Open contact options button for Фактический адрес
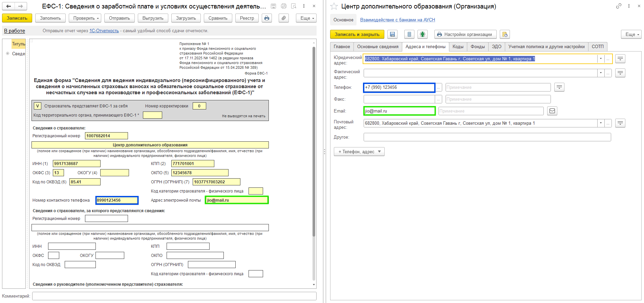Screen dimensions: 644x303 (x=620, y=73)
